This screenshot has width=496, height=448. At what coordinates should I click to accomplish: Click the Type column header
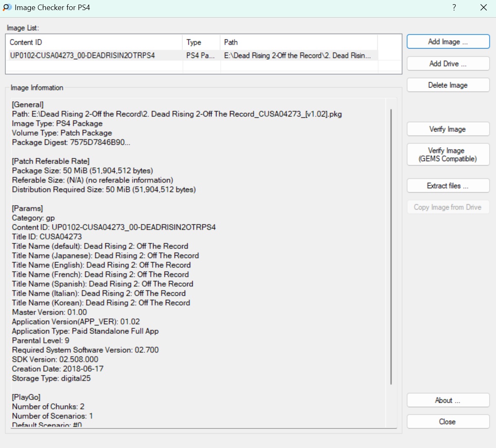click(x=201, y=42)
